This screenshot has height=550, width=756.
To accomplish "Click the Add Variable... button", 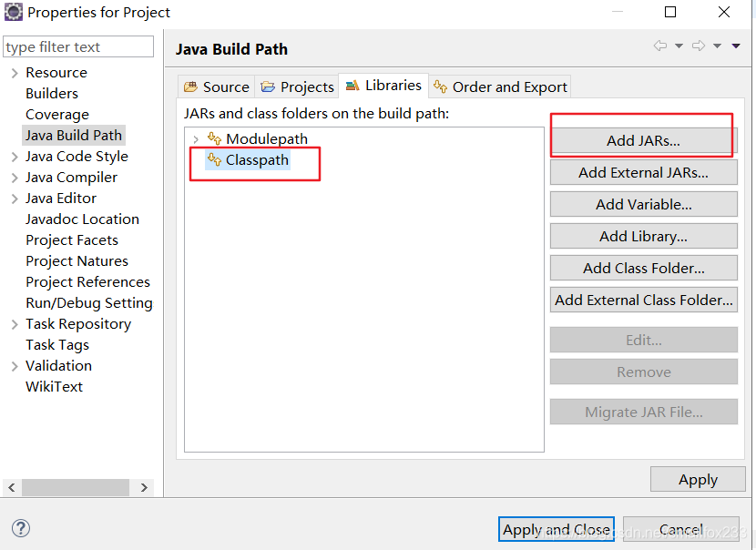I will tap(643, 204).
